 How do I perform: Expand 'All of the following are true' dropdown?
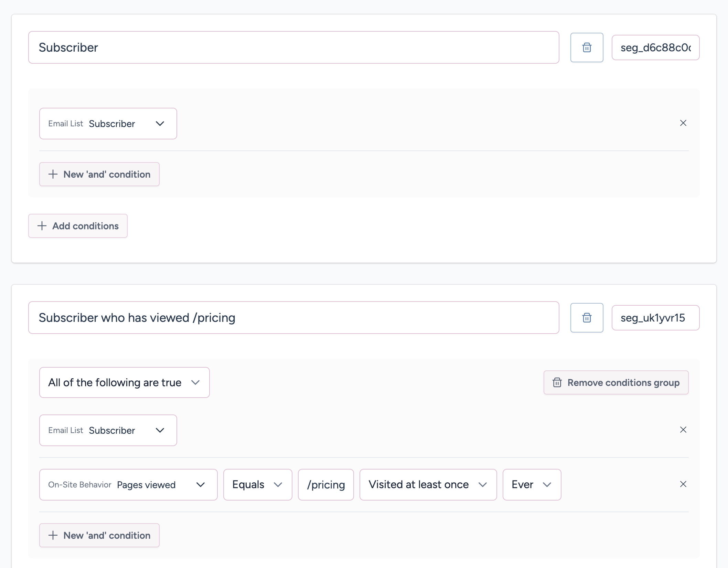click(x=124, y=382)
